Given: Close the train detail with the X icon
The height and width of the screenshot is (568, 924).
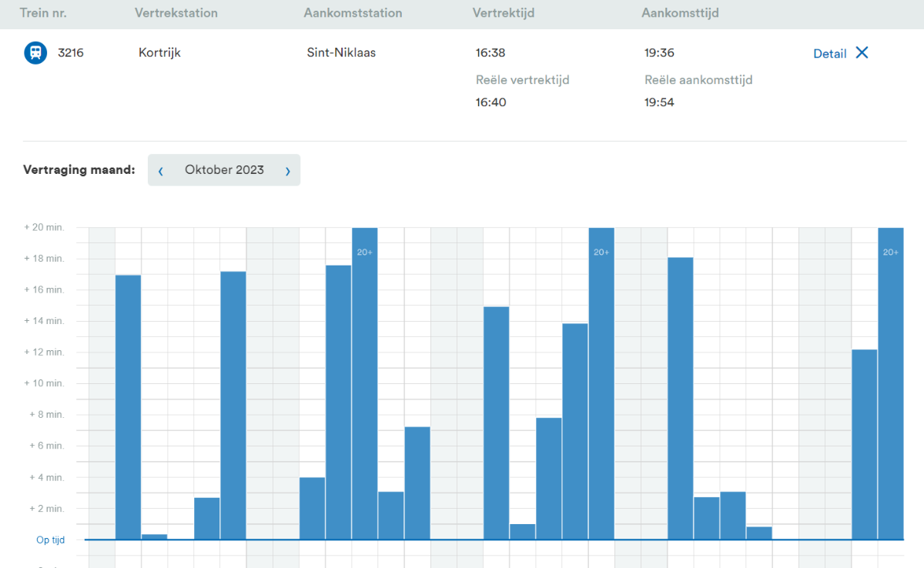Looking at the screenshot, I should (x=862, y=52).
